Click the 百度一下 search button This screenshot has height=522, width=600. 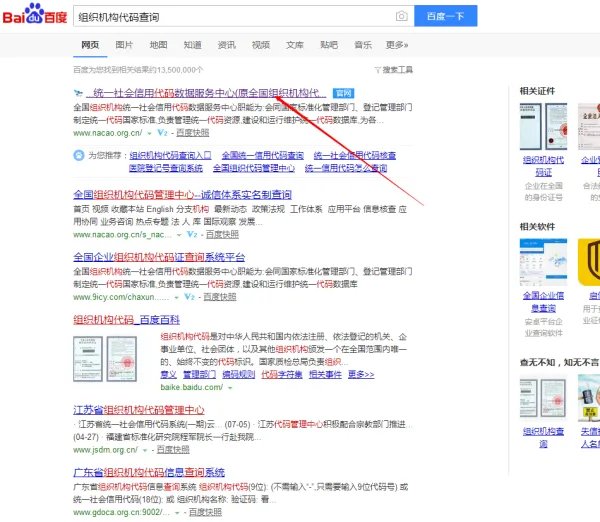[x=445, y=16]
